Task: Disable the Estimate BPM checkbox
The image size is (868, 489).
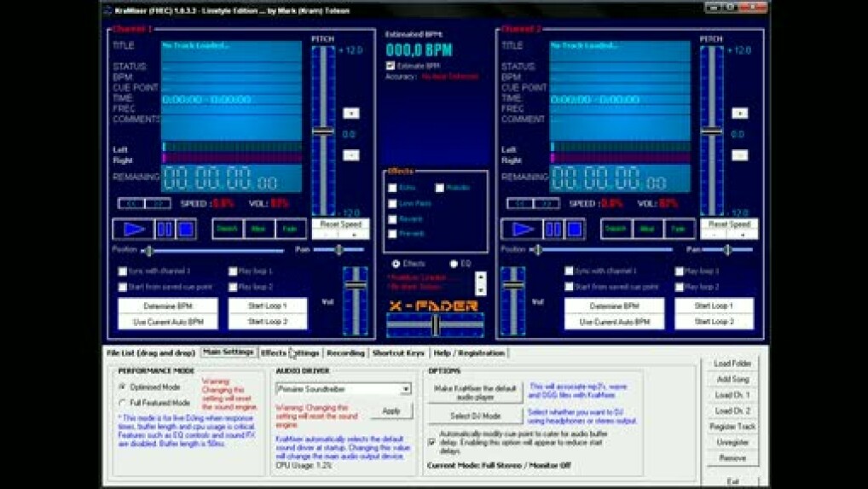Action: click(x=391, y=66)
